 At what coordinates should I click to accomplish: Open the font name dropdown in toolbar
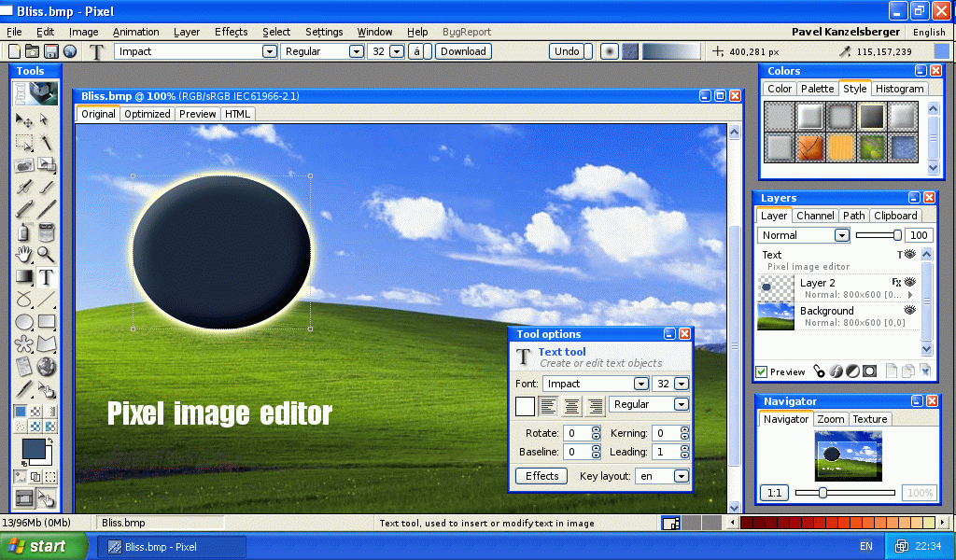click(x=270, y=51)
